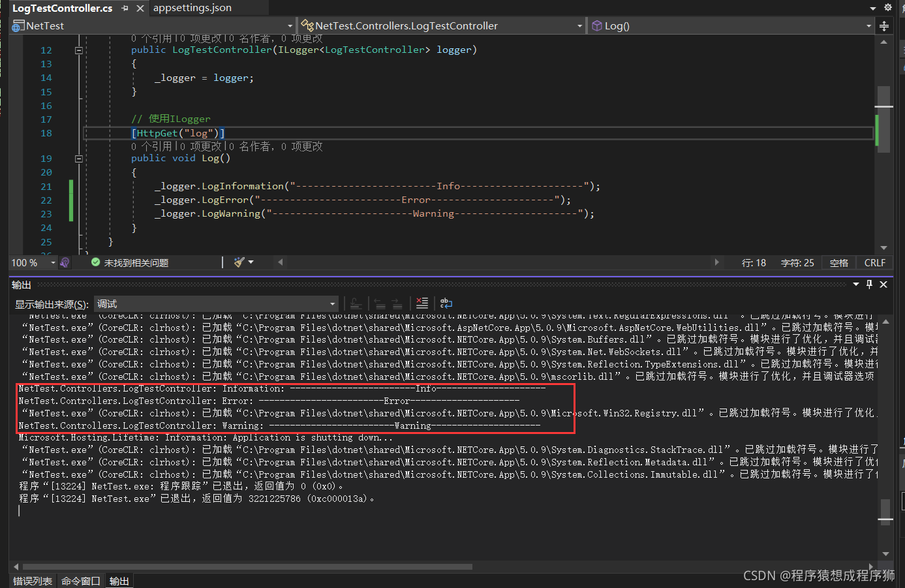905x588 pixels.
Task: Open the Log() member dropdown
Action: 868,26
